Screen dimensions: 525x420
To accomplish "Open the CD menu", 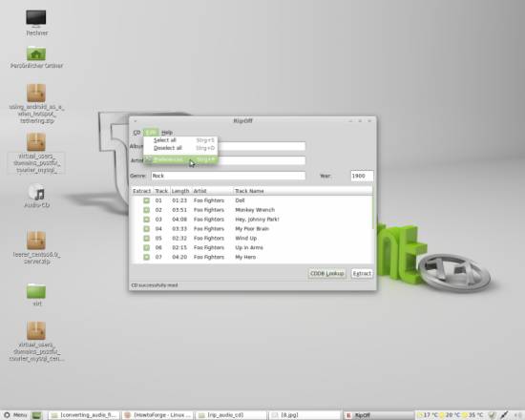I will (x=136, y=133).
